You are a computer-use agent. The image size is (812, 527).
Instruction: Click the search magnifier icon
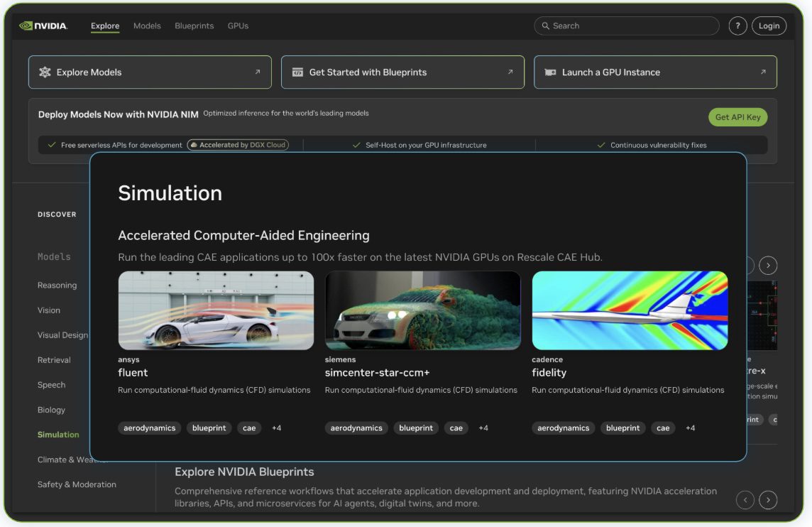544,25
